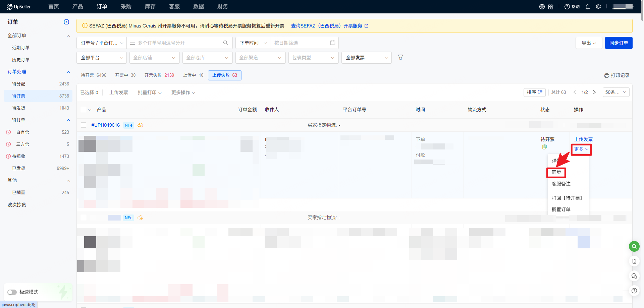Image resolution: width=644 pixels, height=308 pixels.
Task: Click the 同步订单 button
Action: point(619,43)
